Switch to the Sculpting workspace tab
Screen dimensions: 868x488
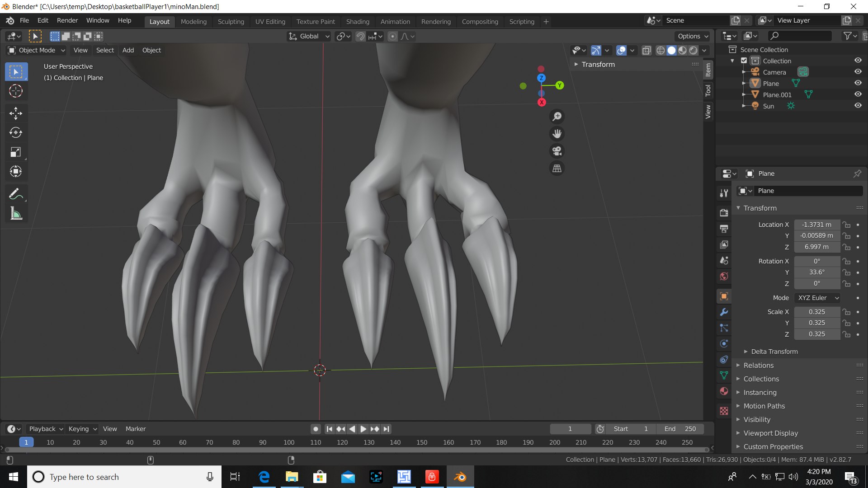tap(231, 21)
